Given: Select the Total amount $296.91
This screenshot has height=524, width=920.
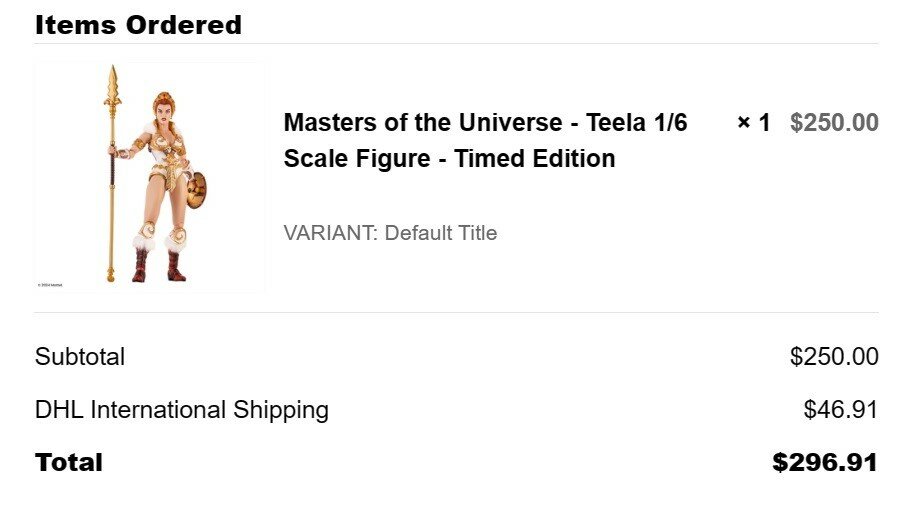Looking at the screenshot, I should 825,462.
